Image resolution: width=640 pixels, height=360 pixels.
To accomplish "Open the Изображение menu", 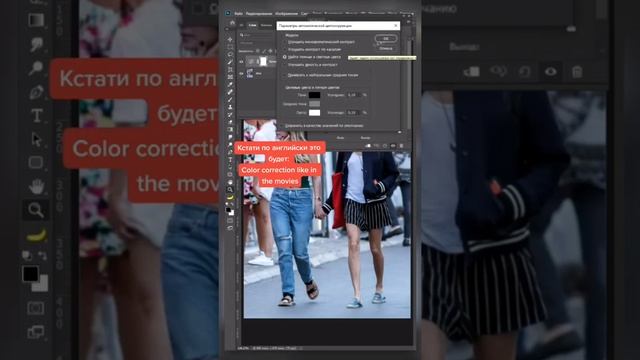I will tap(286, 14).
